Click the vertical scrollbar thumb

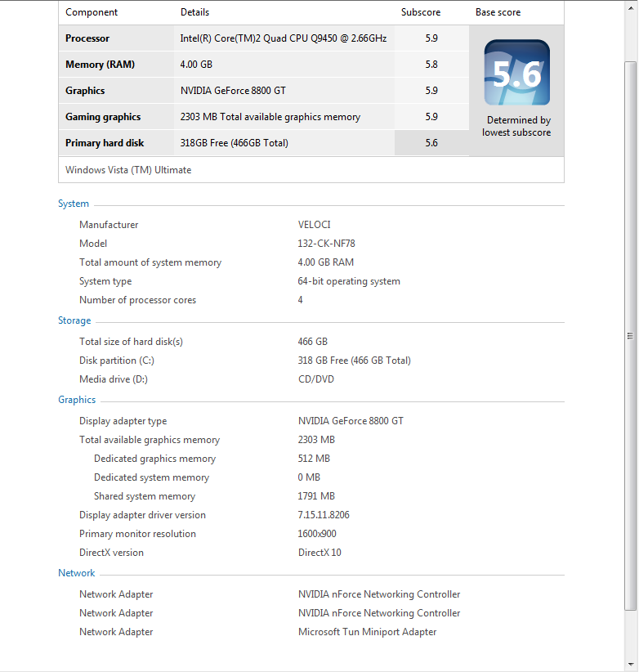(631, 335)
